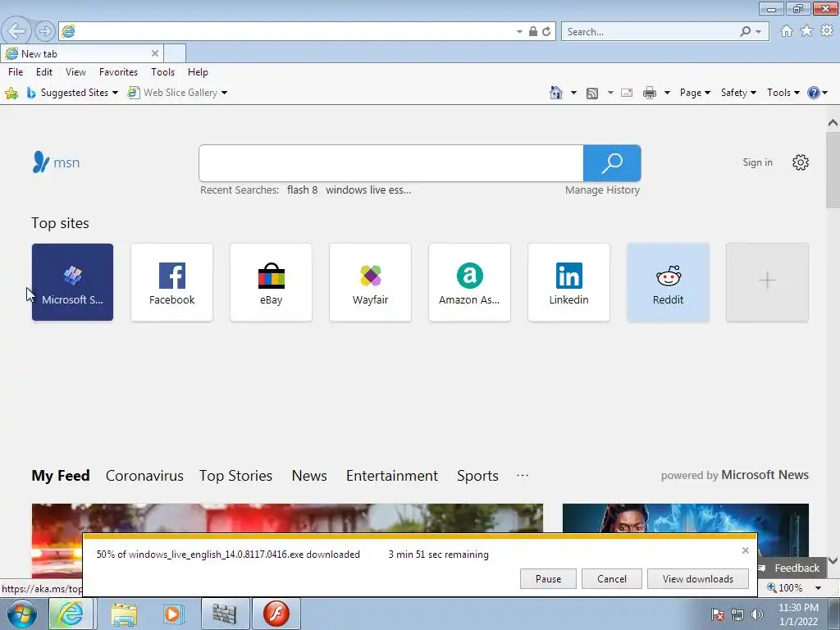Open the LinkedIn top site tile
Viewport: 840px width, 630px height.
(569, 282)
